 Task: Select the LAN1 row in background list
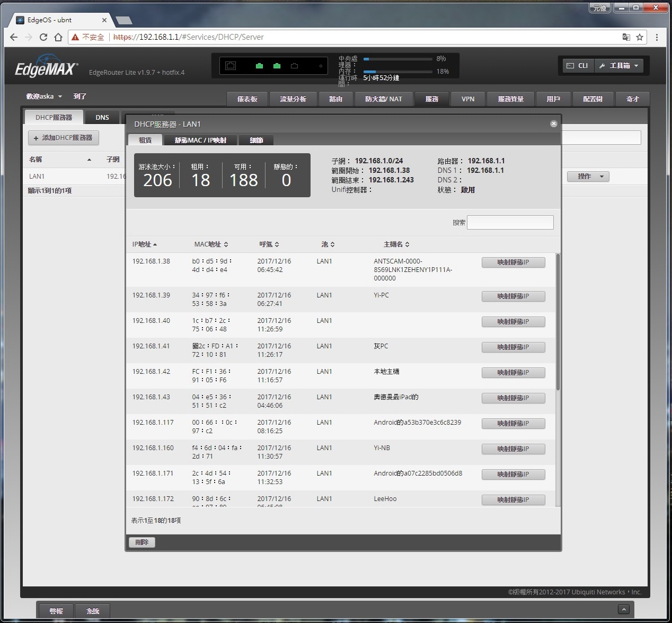coord(74,177)
